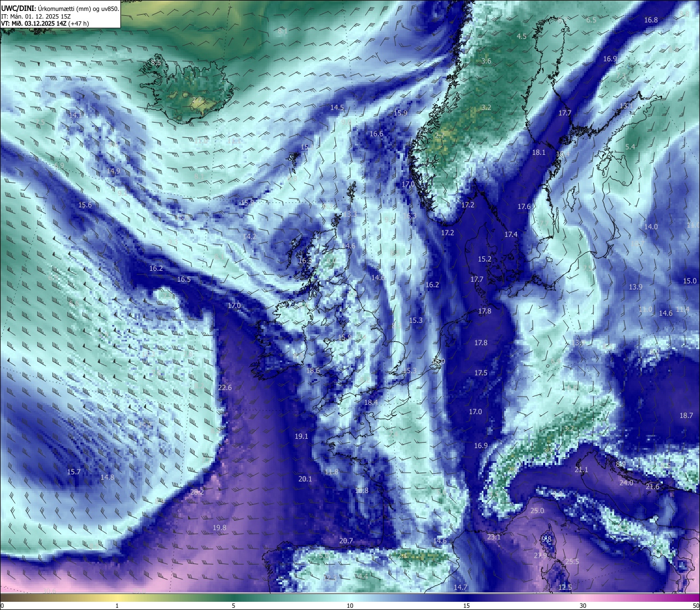Click the map value 17.6
This screenshot has height=610, width=700.
click(x=524, y=206)
